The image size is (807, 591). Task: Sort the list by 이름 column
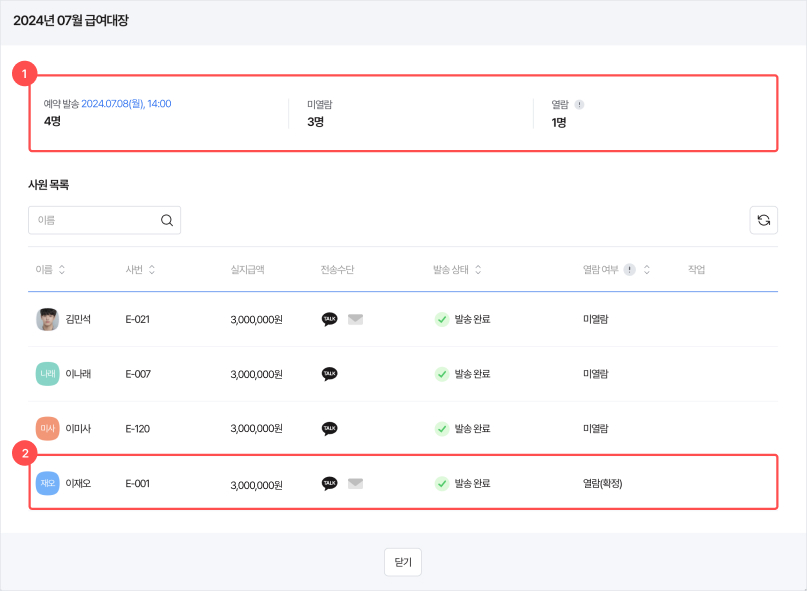point(62,270)
